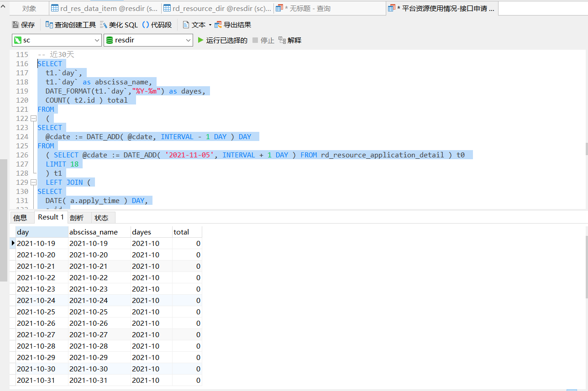The width and height of the screenshot is (588, 391).
Task: Click the current-row indicator arrow
Action: tap(13, 243)
